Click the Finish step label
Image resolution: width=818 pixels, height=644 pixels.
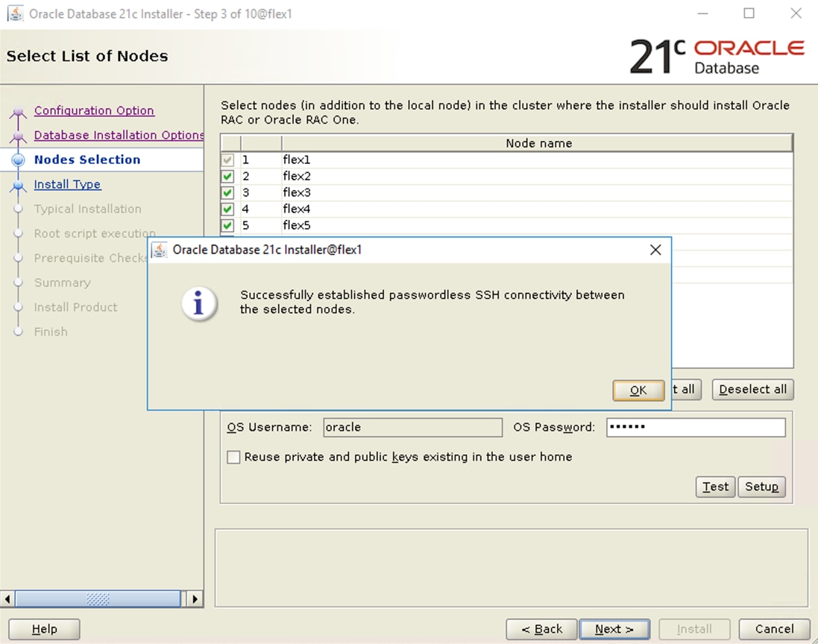(51, 332)
